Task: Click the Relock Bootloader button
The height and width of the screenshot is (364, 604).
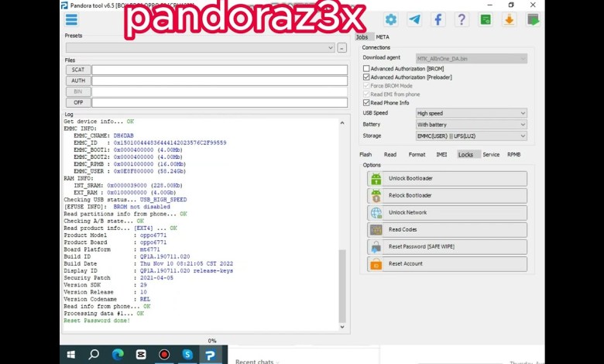Action: click(x=447, y=196)
